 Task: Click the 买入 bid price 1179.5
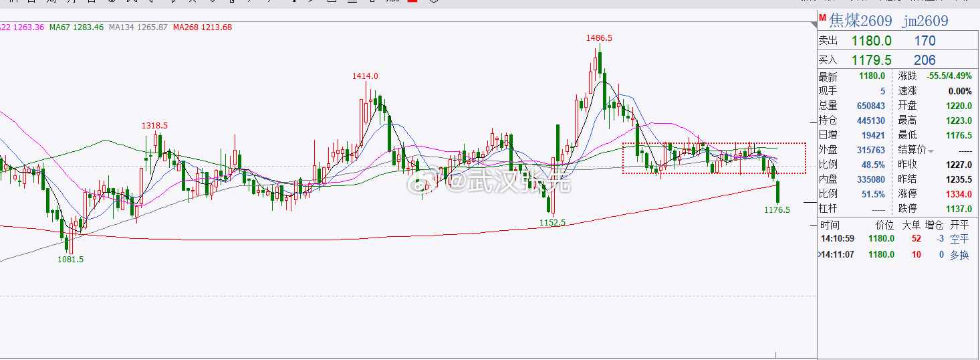point(872,60)
